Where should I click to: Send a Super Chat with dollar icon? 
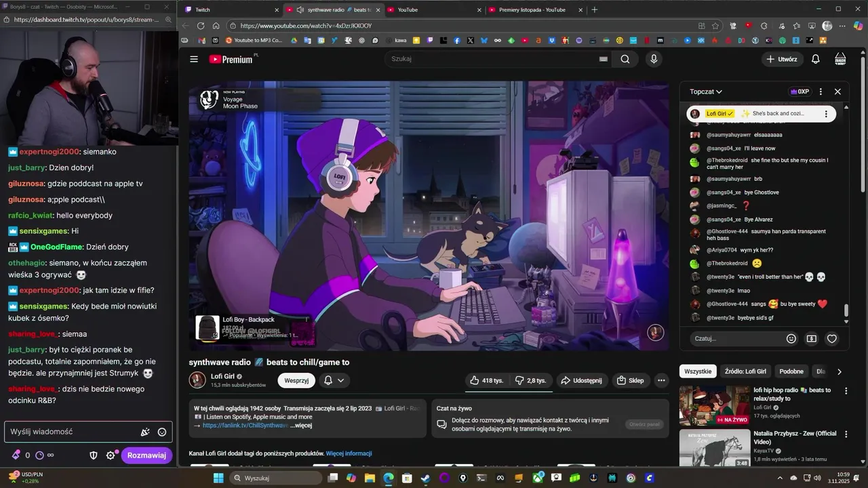coord(812,338)
